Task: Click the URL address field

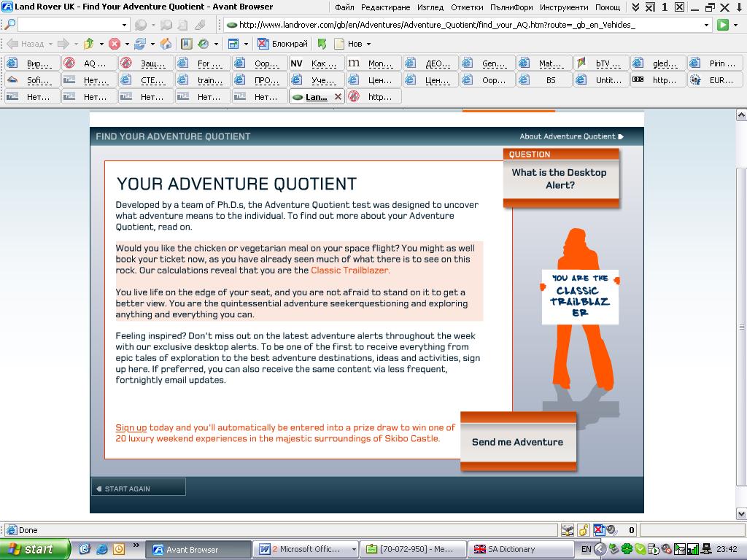Action: 469,25
